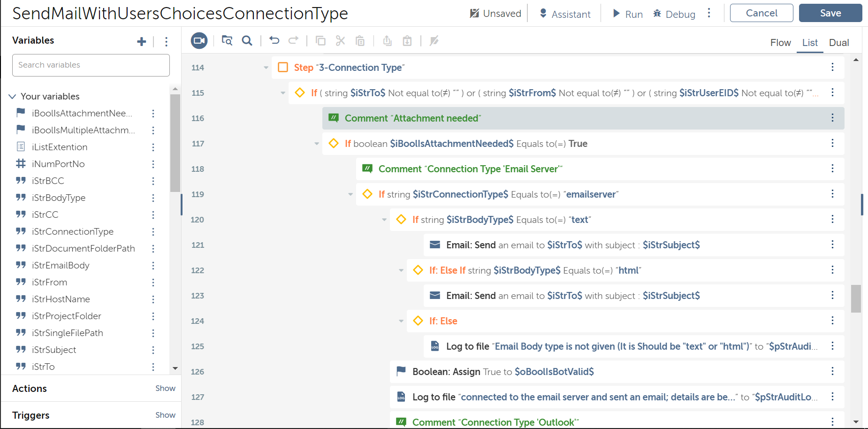Click the paste clipboard icon in toolbar
Viewport: 868px width, 429px height.
click(360, 41)
